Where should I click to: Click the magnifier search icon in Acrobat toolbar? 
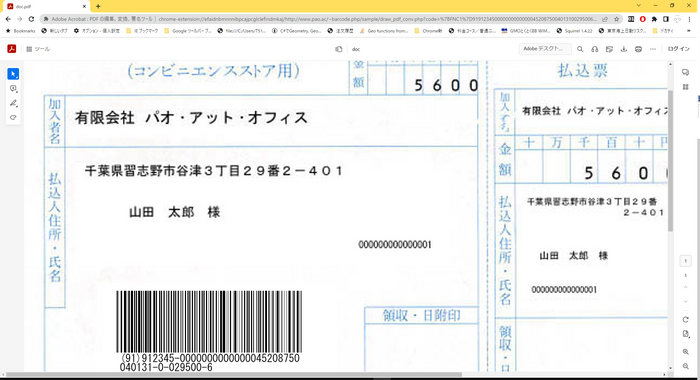pos(580,49)
